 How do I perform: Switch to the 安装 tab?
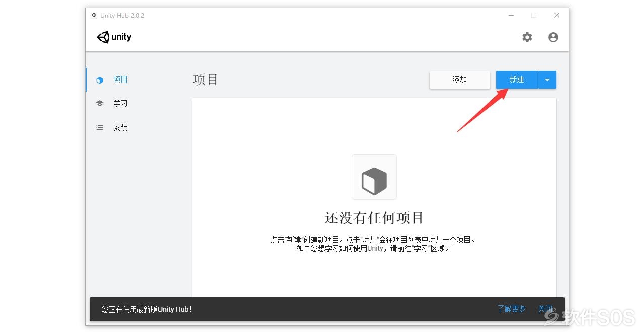[136, 127]
